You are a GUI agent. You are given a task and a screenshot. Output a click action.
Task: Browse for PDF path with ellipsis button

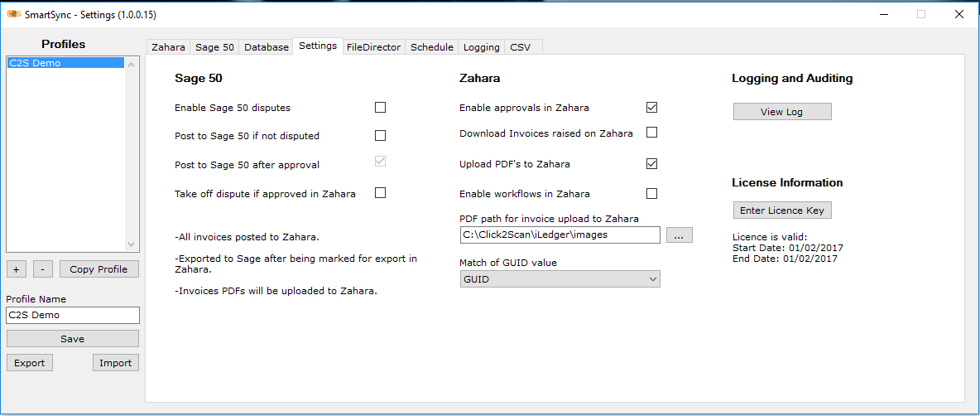pos(680,235)
